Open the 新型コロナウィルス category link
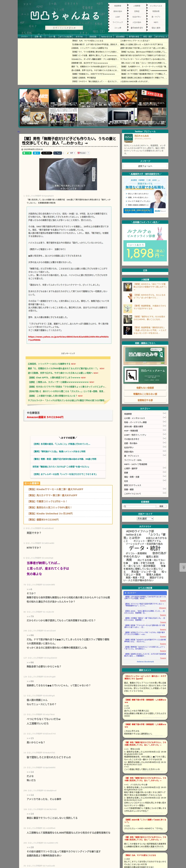 [x=133, y=485]
